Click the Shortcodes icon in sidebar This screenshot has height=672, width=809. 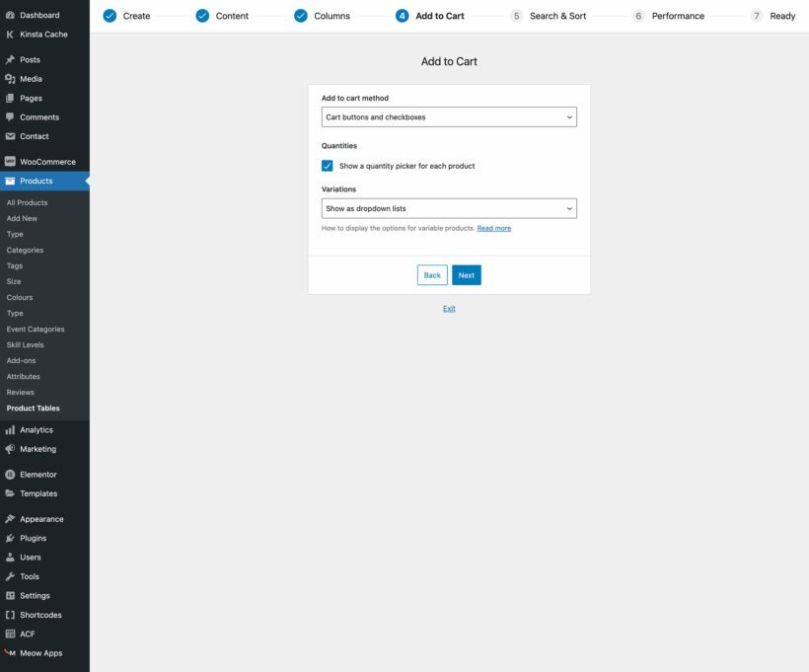coord(10,614)
